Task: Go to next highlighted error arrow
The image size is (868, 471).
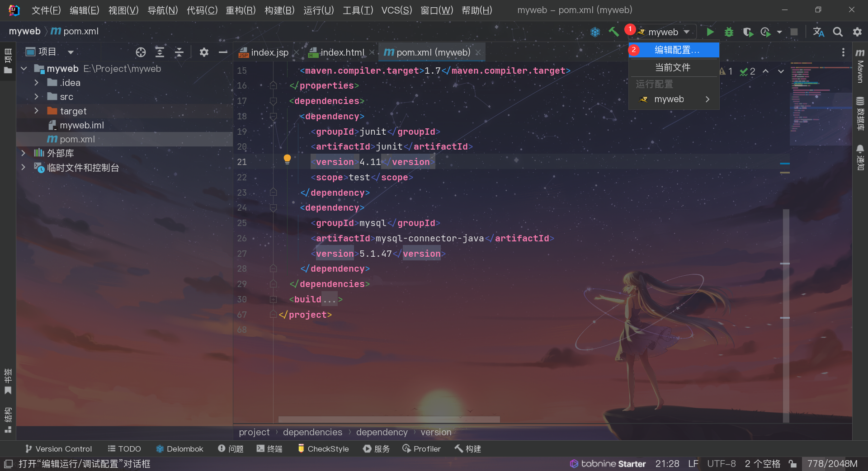Action: pyautogui.click(x=781, y=71)
